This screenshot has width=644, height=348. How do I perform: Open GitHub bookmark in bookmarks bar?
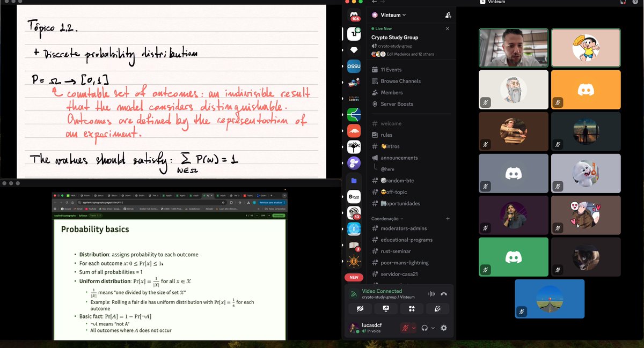point(128,209)
